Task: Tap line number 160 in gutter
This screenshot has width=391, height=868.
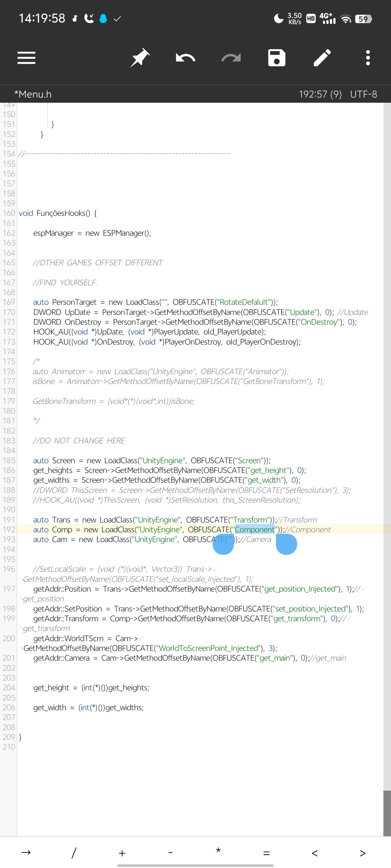Action: pos(9,213)
